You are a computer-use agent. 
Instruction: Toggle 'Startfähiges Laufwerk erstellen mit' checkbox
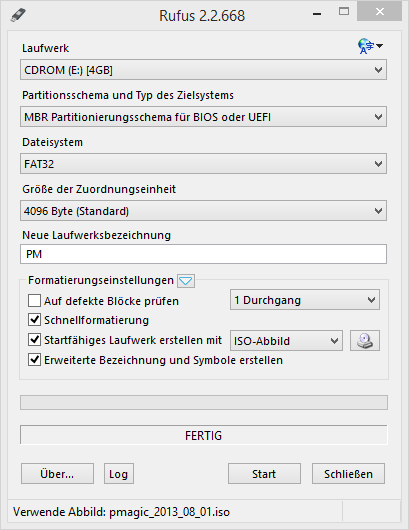(34, 340)
